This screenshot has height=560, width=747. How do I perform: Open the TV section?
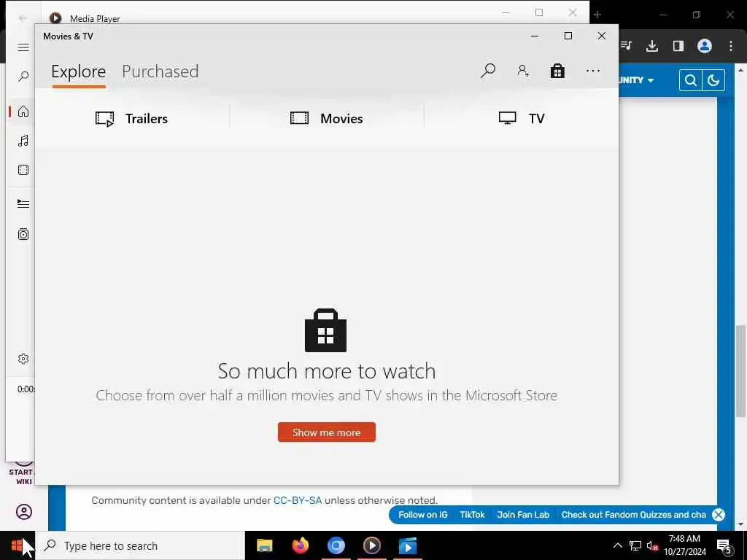tap(522, 119)
